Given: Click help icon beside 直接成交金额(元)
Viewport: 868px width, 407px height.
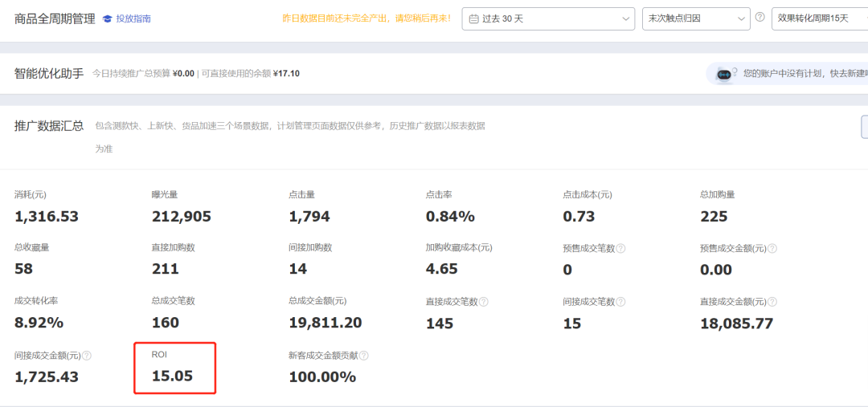Looking at the screenshot, I should (772, 302).
